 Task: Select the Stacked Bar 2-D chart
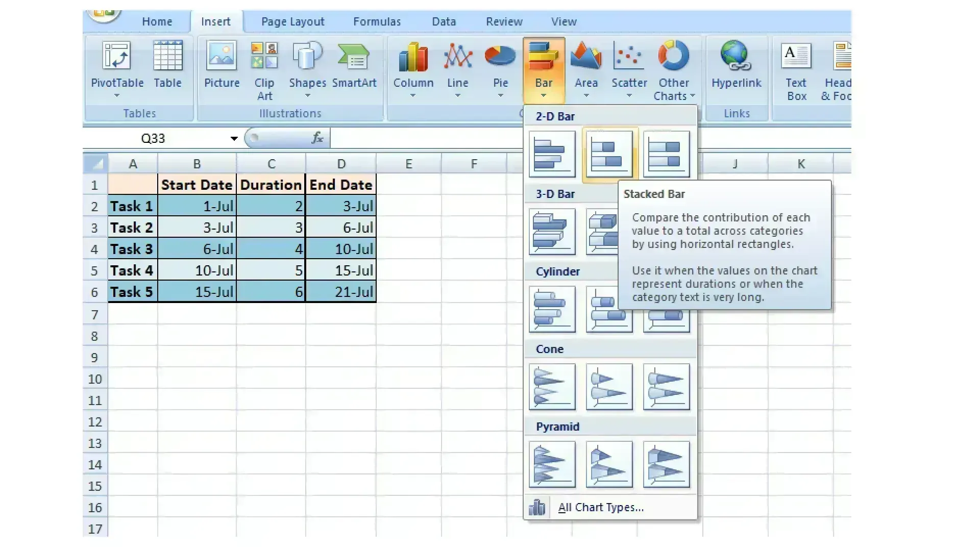point(609,154)
